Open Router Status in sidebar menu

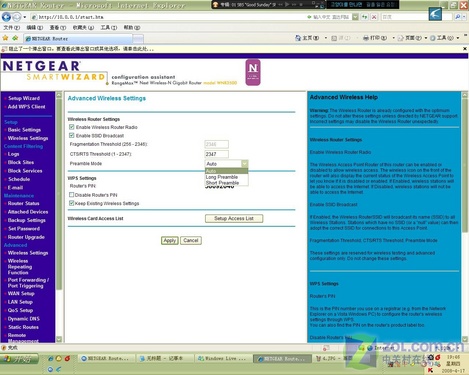click(23, 203)
